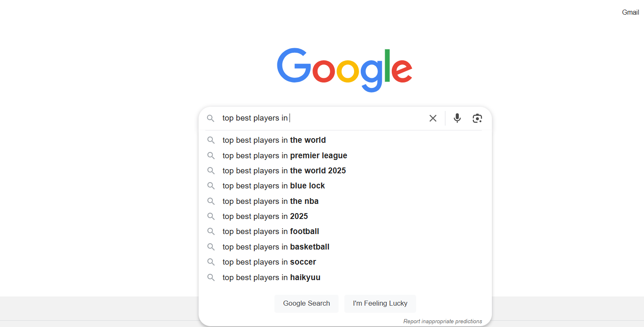Screen dimensions: 644x327
Task: Start a voice search with the microphone icon
Action: click(457, 118)
